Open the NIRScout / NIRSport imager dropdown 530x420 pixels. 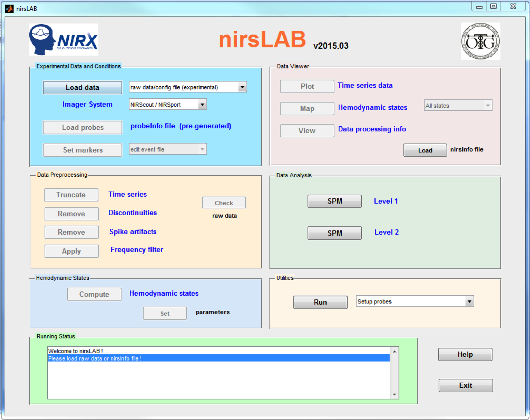pos(168,105)
